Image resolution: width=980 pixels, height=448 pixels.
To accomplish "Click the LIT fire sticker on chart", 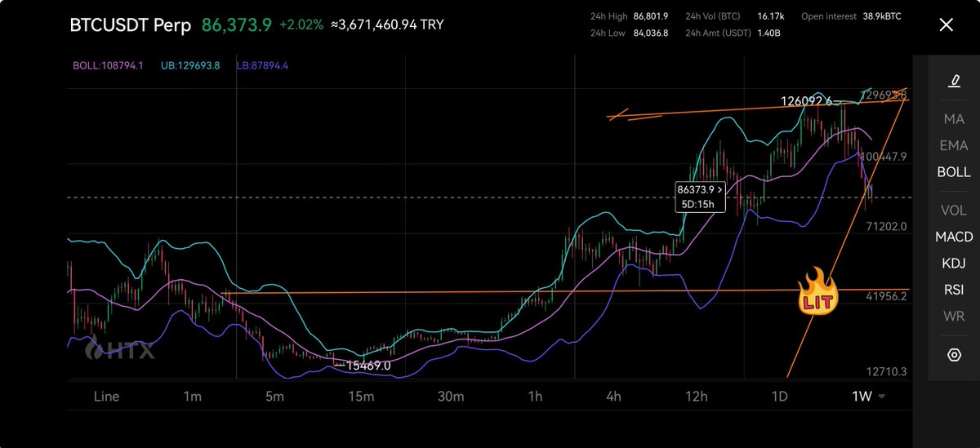I will tap(818, 291).
